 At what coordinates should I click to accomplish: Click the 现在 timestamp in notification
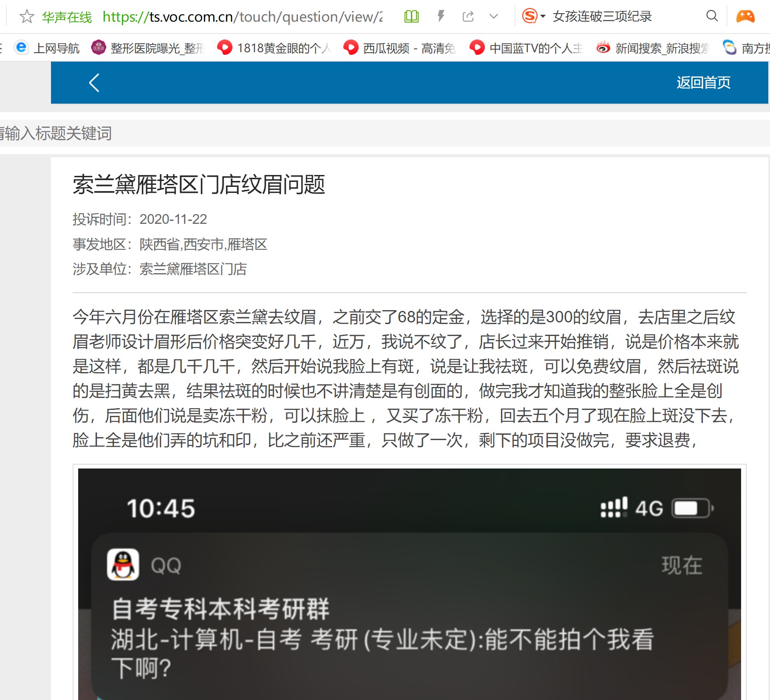682,565
